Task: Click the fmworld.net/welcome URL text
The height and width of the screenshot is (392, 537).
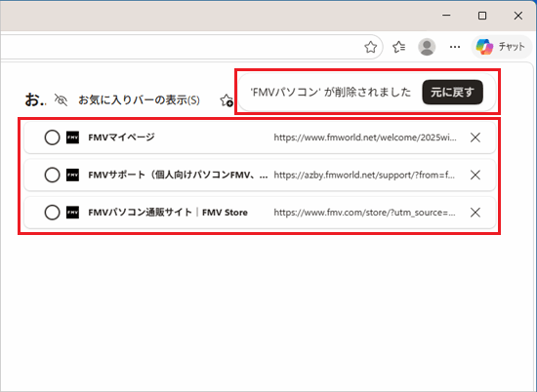Action: tap(365, 137)
